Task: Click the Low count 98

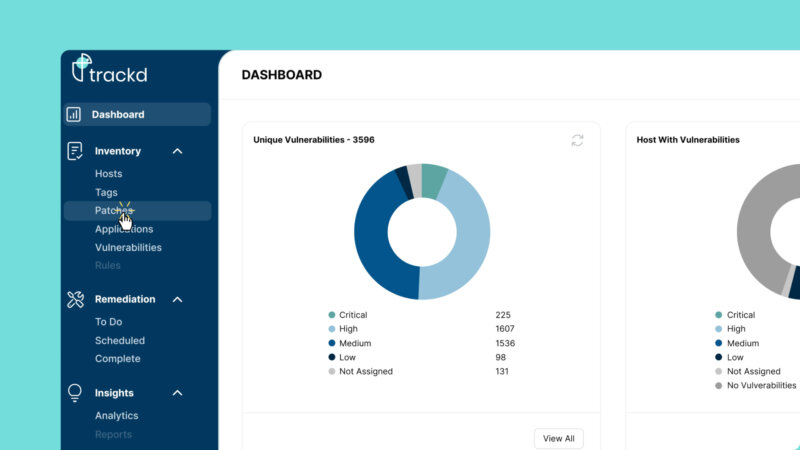Action: [501, 357]
